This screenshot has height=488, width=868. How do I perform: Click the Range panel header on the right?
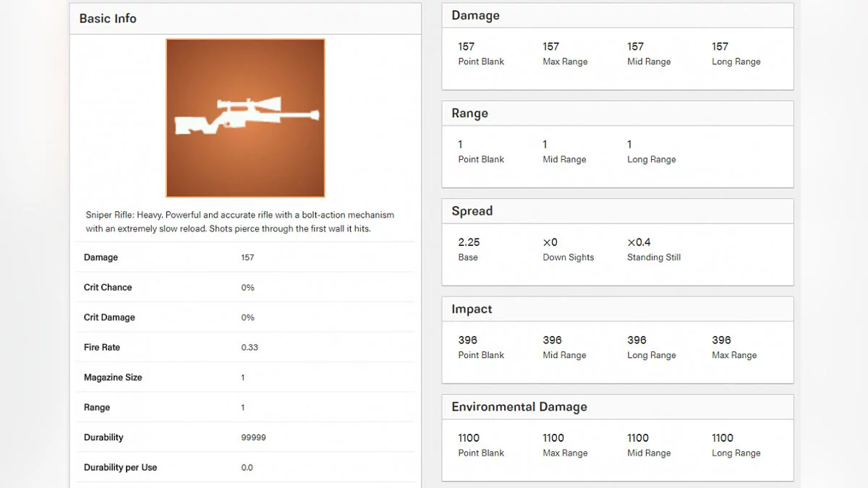coord(469,114)
